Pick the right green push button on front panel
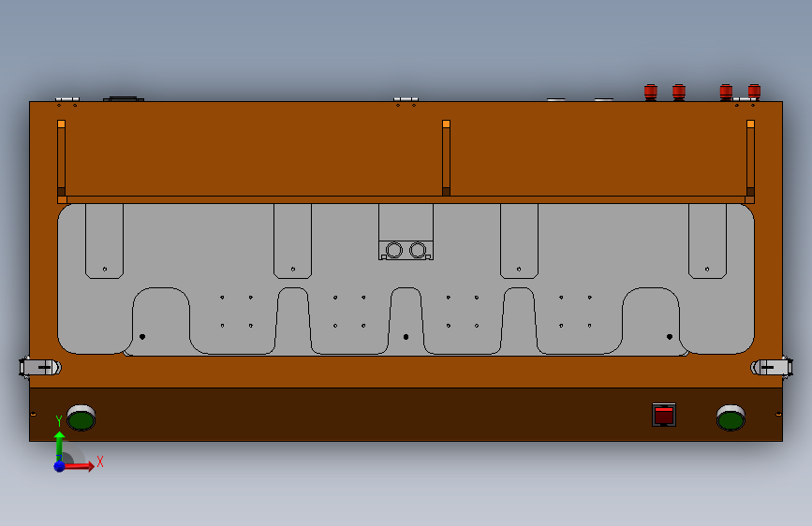812x526 pixels. 731,417
